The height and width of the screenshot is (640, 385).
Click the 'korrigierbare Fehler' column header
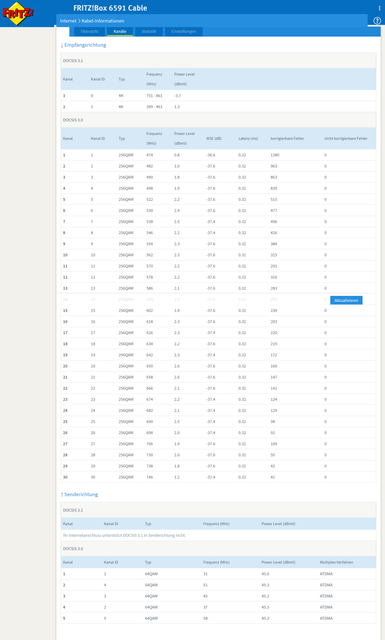[x=287, y=138]
